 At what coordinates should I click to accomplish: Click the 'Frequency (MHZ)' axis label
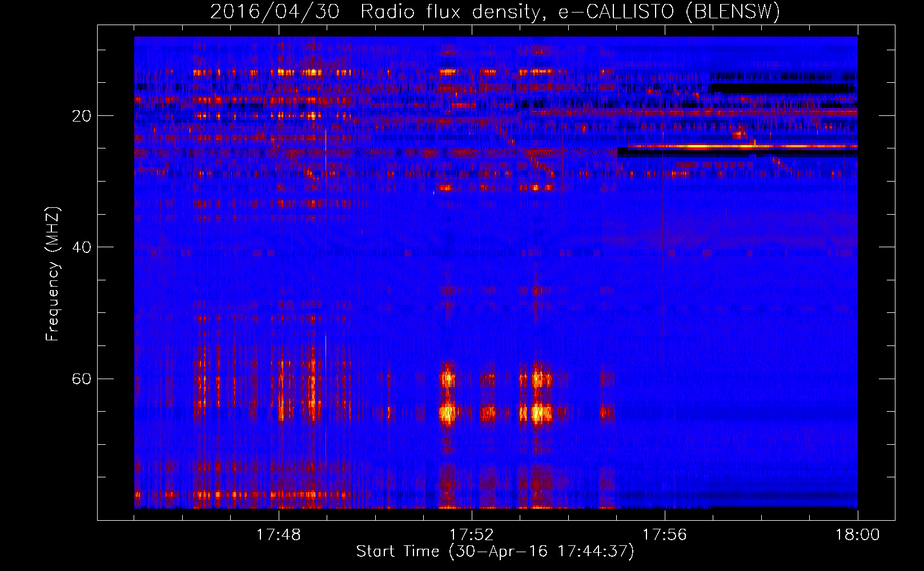(x=53, y=274)
